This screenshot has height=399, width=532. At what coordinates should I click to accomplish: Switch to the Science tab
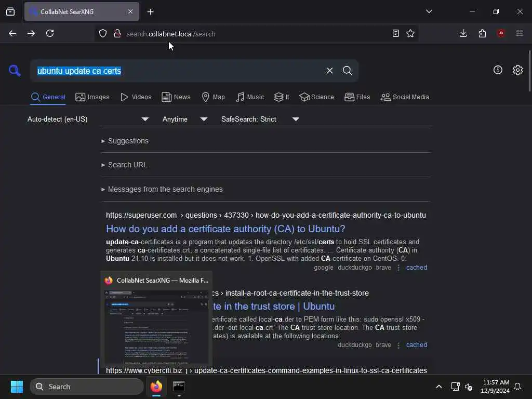coord(316,97)
